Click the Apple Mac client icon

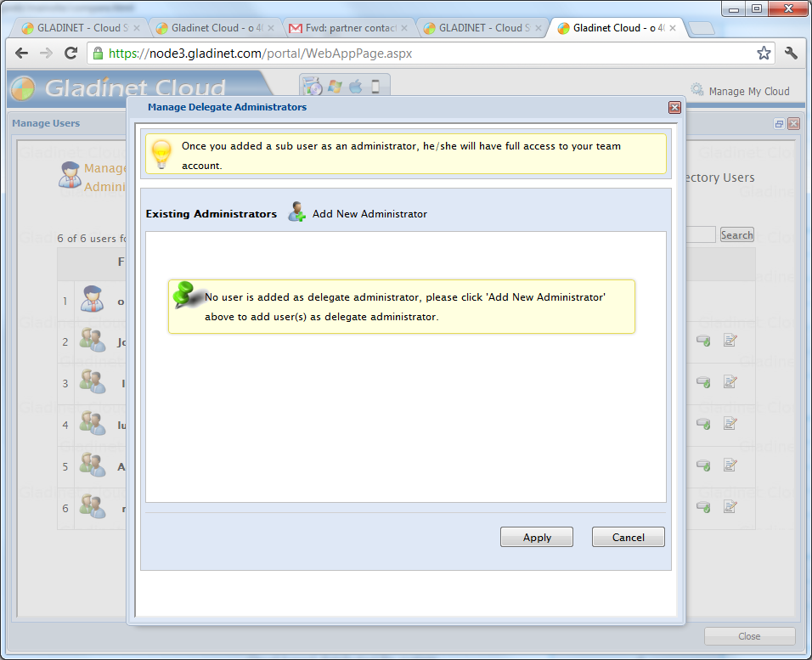355,86
